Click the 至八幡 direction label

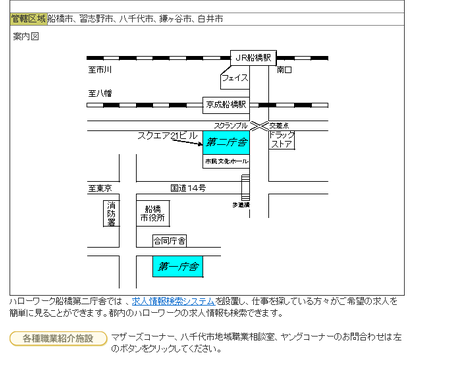(x=100, y=93)
